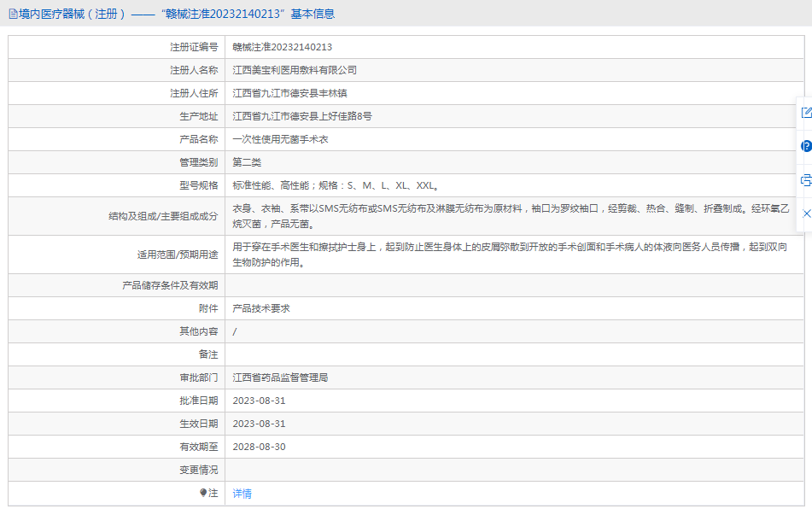Click the 注册证编号 label
The height and width of the screenshot is (509, 812).
click(194, 47)
